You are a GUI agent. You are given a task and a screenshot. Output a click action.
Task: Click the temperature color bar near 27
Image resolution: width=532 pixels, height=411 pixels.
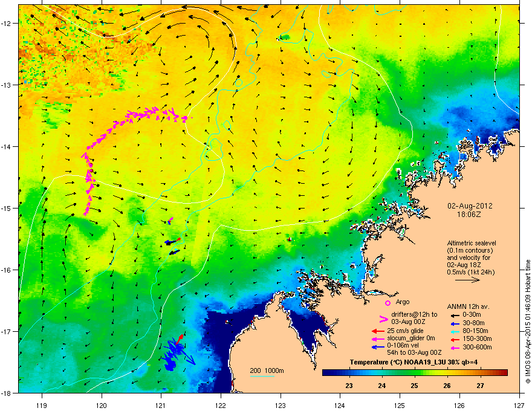point(480,373)
